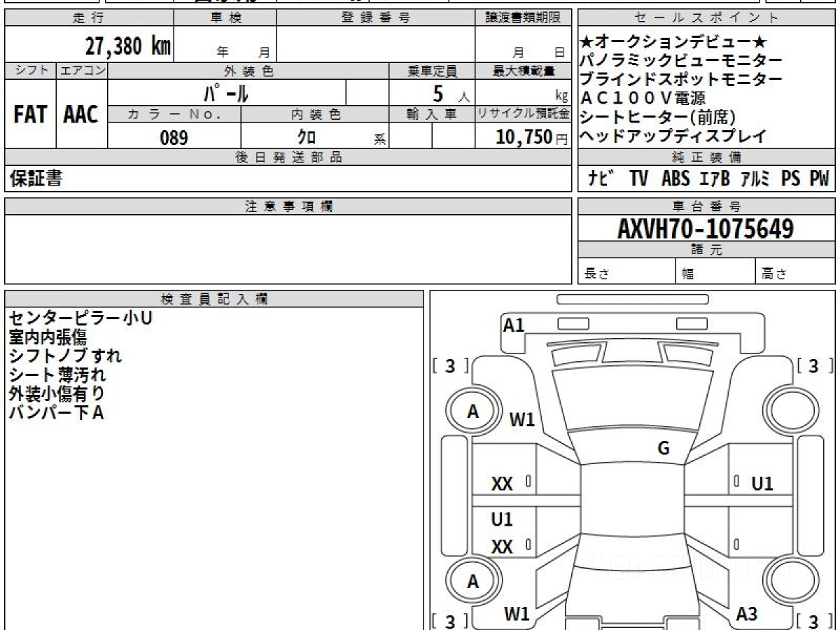Click the エアB airbag label

(x=715, y=179)
